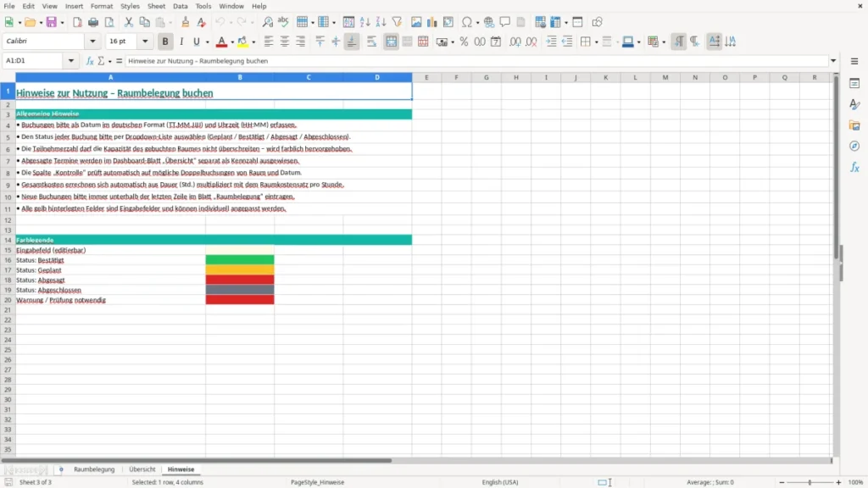Toggle Align Bottom vertical alignment
The width and height of the screenshot is (868, 488).
point(352,42)
